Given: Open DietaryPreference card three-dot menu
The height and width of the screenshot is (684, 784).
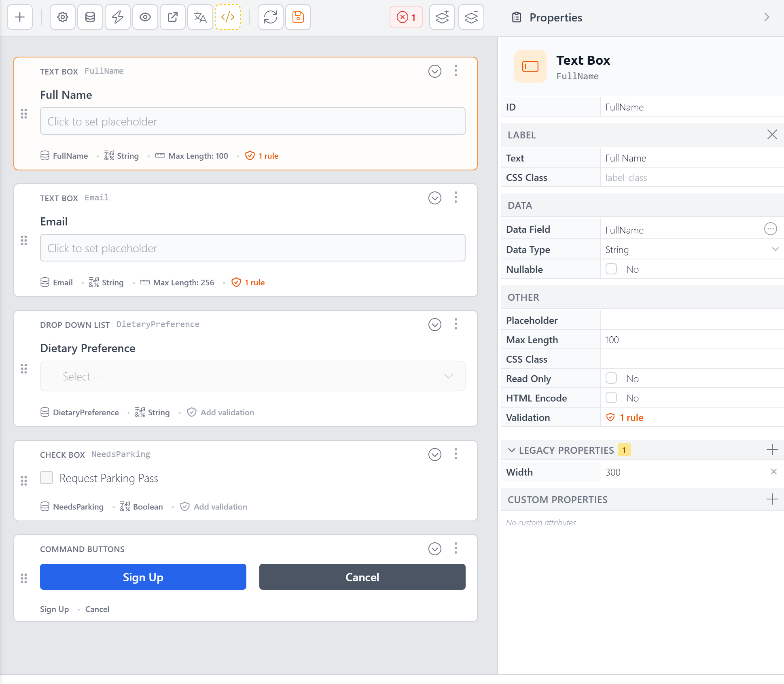Looking at the screenshot, I should coord(456,324).
